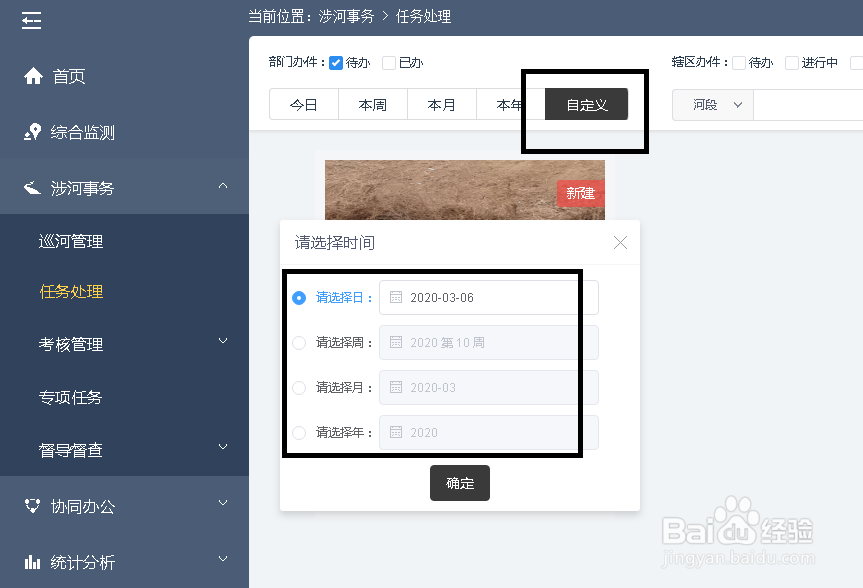Open the 综合监测 menu item
This screenshot has width=863, height=588.
[x=83, y=133]
